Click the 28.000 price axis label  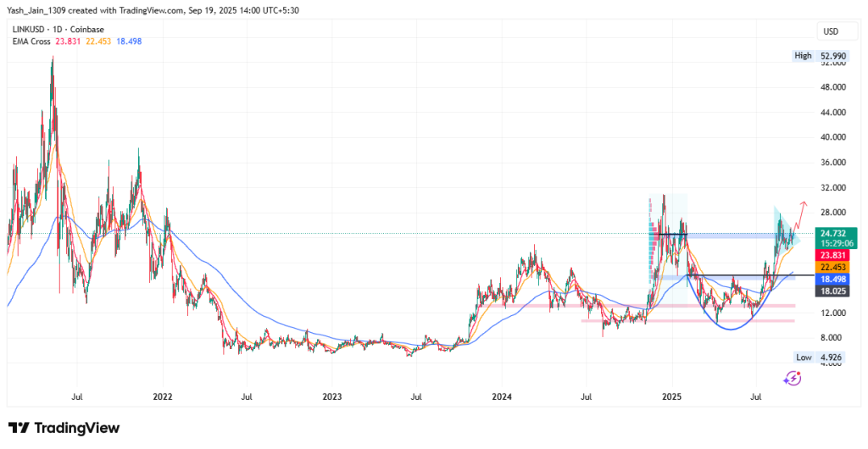[832, 213]
